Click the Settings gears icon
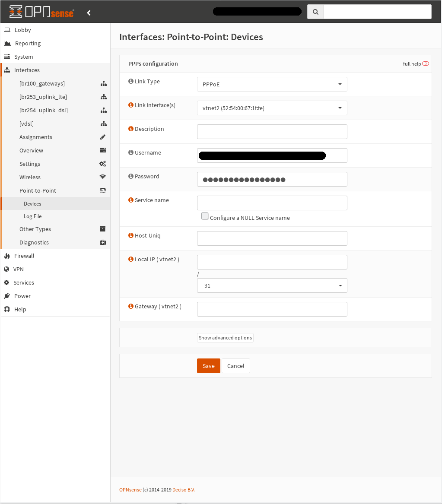 (102, 164)
